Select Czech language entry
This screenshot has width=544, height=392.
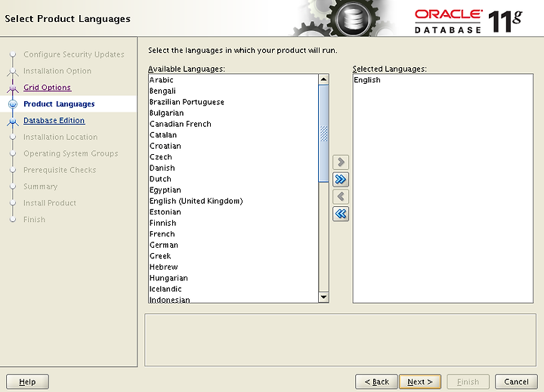coord(233,157)
